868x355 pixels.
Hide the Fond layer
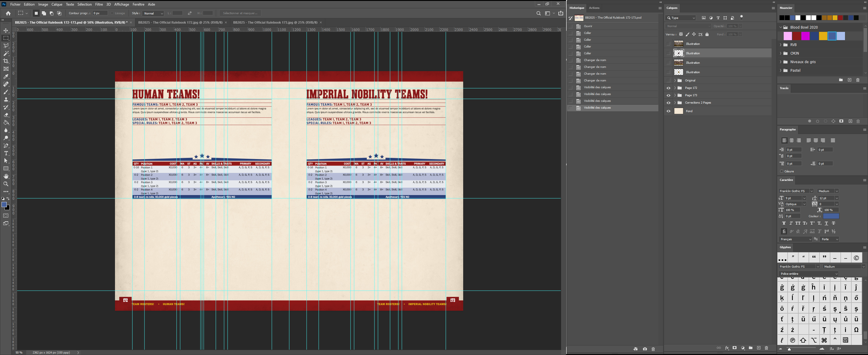coord(668,111)
